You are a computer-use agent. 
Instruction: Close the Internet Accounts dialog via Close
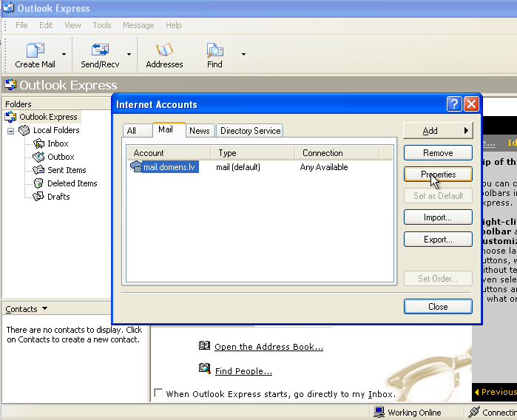(438, 307)
